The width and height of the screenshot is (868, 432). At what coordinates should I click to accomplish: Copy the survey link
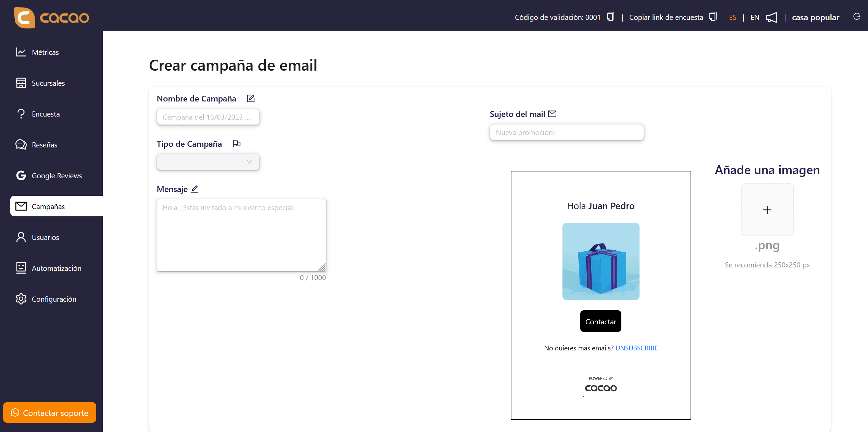[x=713, y=16]
